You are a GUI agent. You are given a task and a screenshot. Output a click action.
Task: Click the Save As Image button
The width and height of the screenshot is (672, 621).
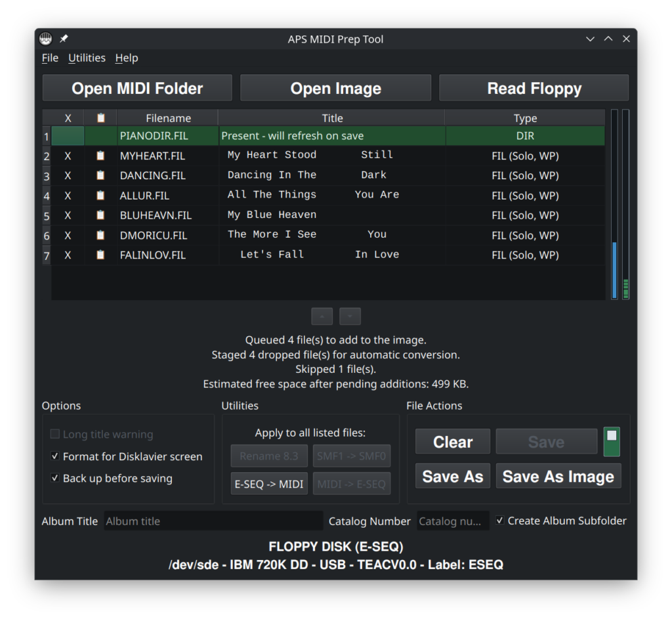[558, 476]
